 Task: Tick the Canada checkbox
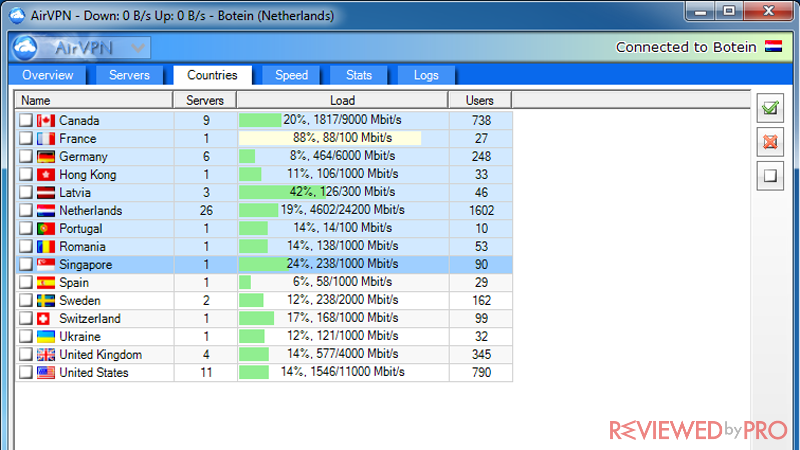click(x=26, y=120)
